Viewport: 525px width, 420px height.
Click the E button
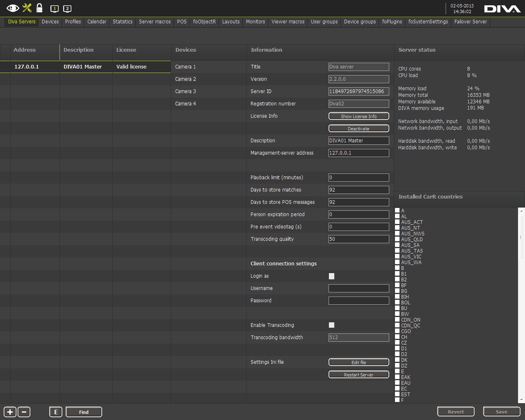click(56, 412)
